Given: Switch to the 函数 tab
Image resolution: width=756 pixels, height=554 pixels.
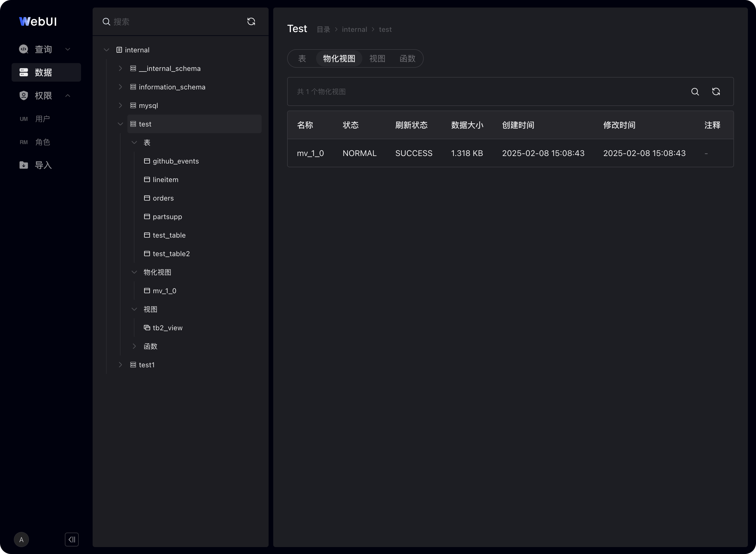Looking at the screenshot, I should [407, 59].
